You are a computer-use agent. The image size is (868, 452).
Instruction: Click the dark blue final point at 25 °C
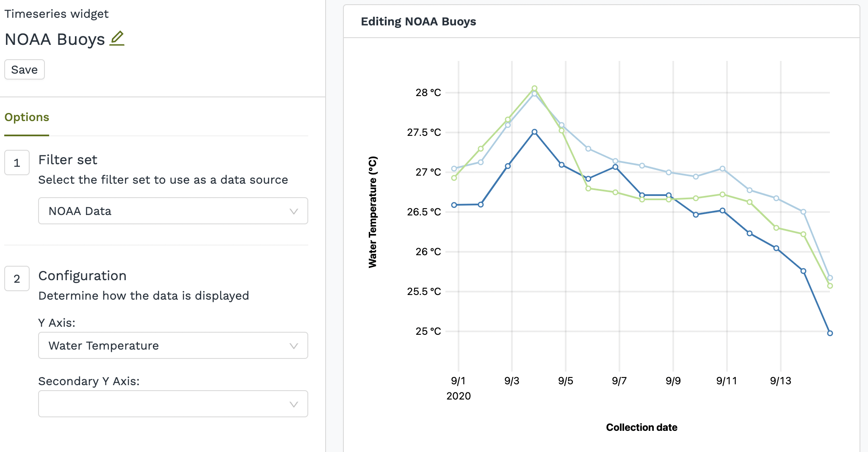point(830,333)
